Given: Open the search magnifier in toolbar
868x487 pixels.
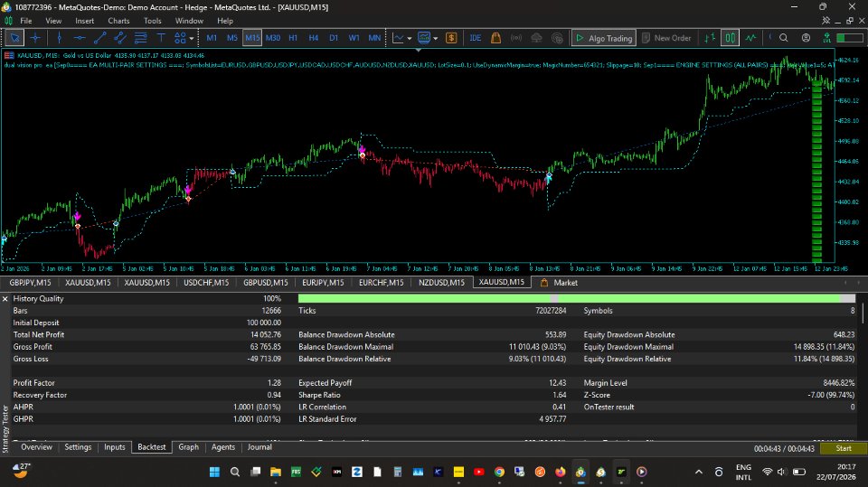Looking at the screenshot, I should point(783,38).
